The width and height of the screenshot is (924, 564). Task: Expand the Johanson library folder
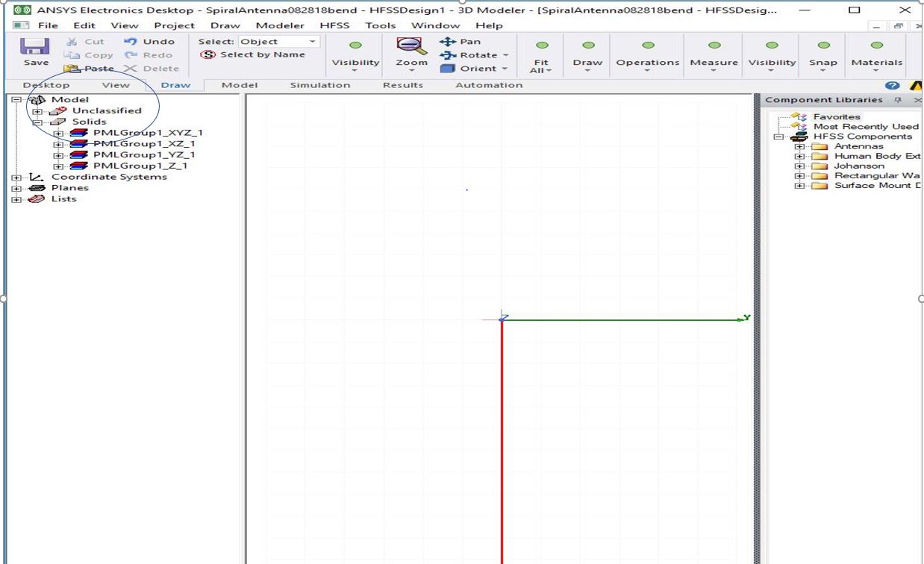point(799,166)
